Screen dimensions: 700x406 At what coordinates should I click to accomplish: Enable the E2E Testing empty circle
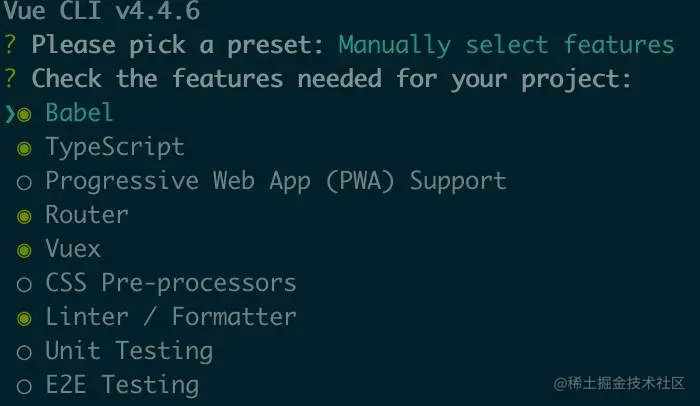pyautogui.click(x=24, y=386)
